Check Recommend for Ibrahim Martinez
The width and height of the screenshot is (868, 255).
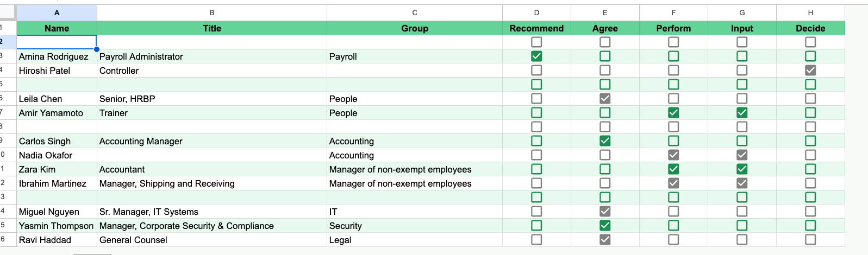coord(536,183)
